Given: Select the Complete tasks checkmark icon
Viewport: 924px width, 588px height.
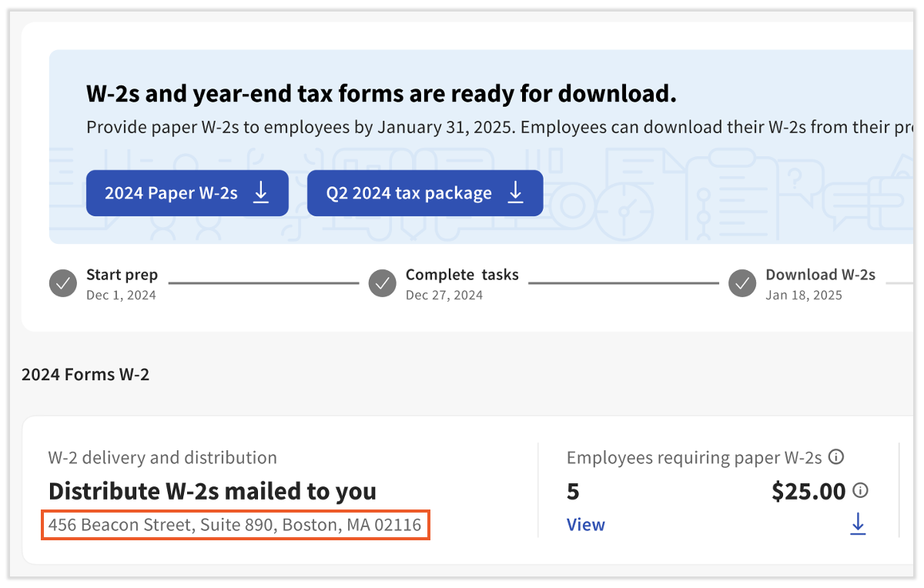Looking at the screenshot, I should (x=383, y=283).
